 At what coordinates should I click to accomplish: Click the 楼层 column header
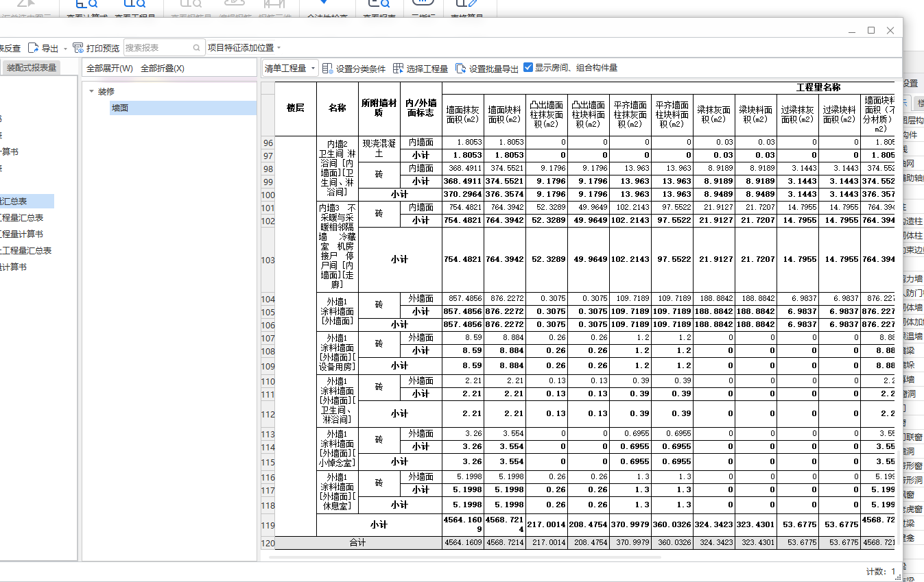tap(296, 108)
